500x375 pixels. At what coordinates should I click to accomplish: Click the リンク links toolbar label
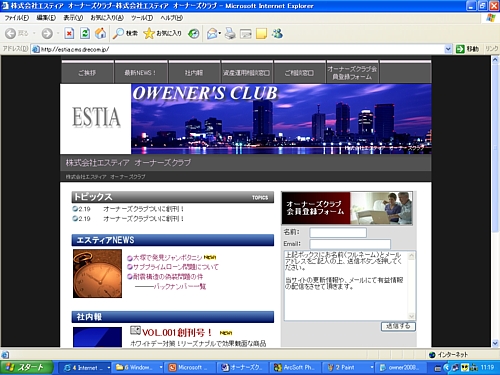click(x=492, y=49)
